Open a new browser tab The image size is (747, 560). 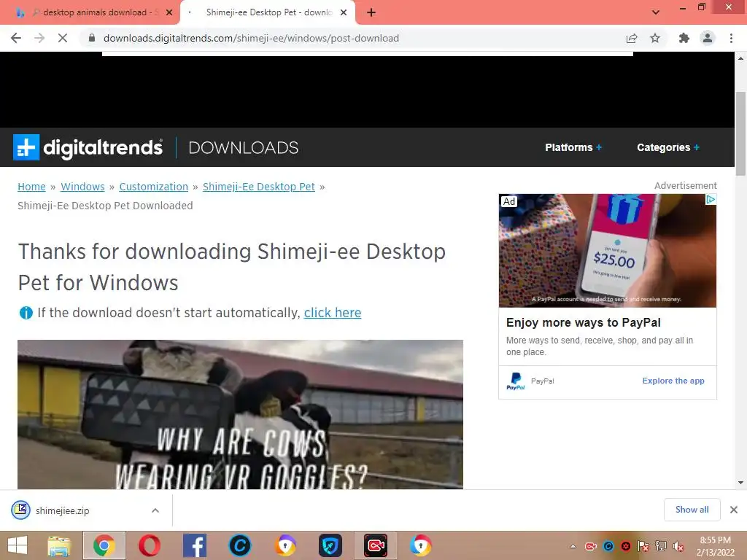(371, 12)
